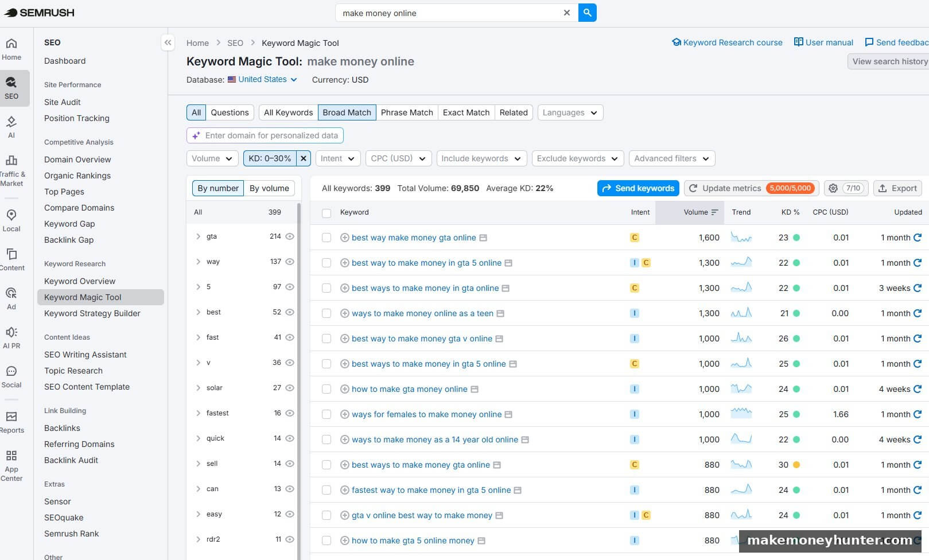Open View search history
Viewport: 929px width, 560px height.
[888, 61]
